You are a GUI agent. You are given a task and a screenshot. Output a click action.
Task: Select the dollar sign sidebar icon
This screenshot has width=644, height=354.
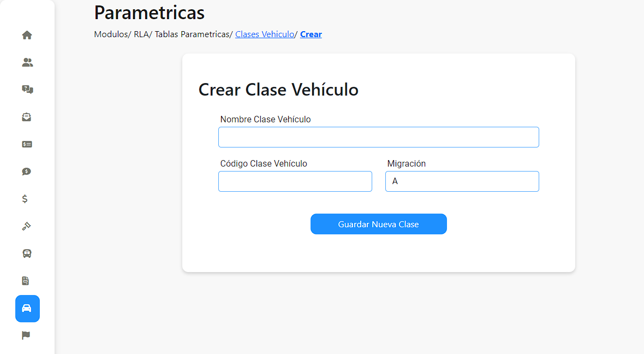[25, 199]
